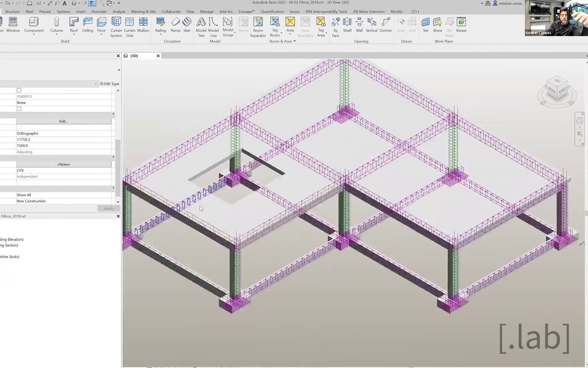The height and width of the screenshot is (368, 588).
Task: Click the Set work plane icon
Action: [x=425, y=25]
